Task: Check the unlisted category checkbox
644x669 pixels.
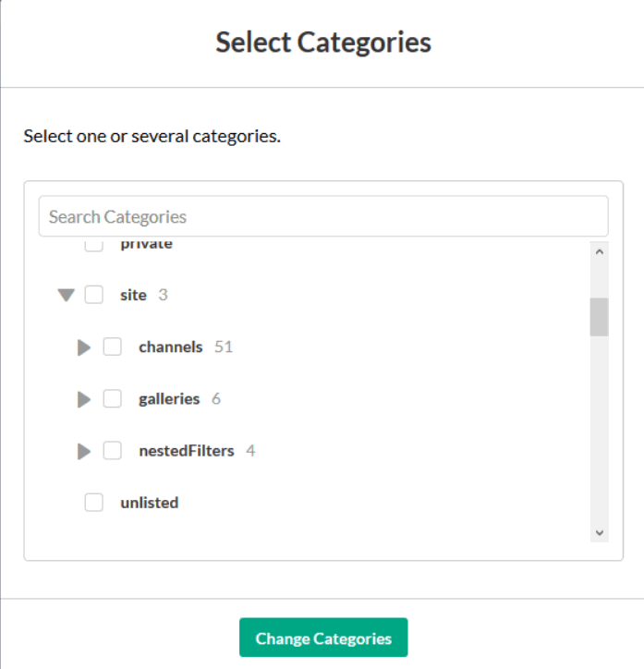Action: tap(94, 503)
